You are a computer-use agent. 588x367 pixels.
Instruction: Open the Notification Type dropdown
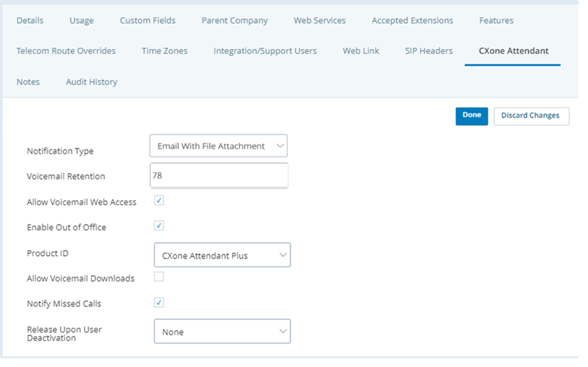pos(218,146)
